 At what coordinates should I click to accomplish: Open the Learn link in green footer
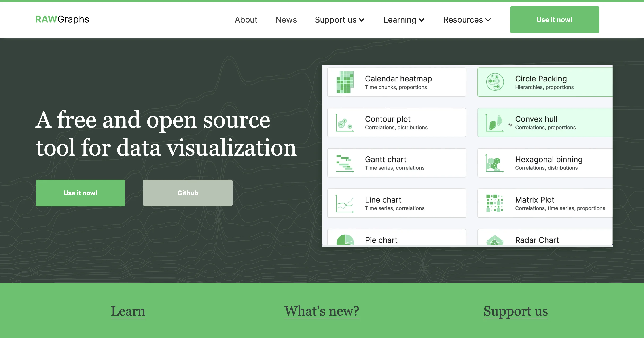[128, 311]
